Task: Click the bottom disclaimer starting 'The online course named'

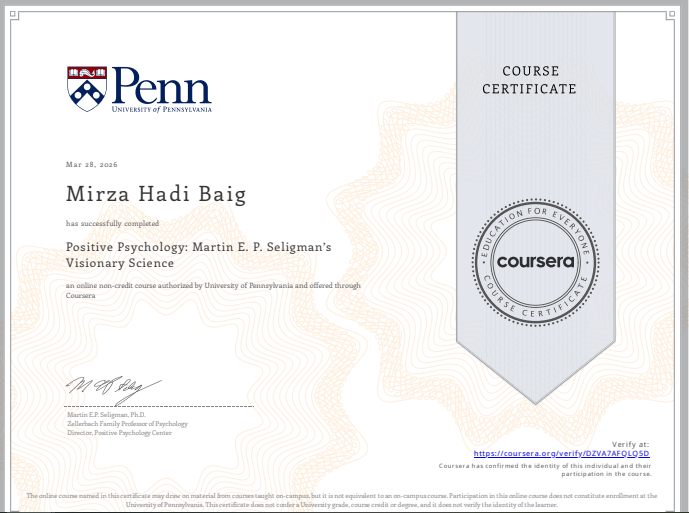Action: pyautogui.click(x=342, y=500)
